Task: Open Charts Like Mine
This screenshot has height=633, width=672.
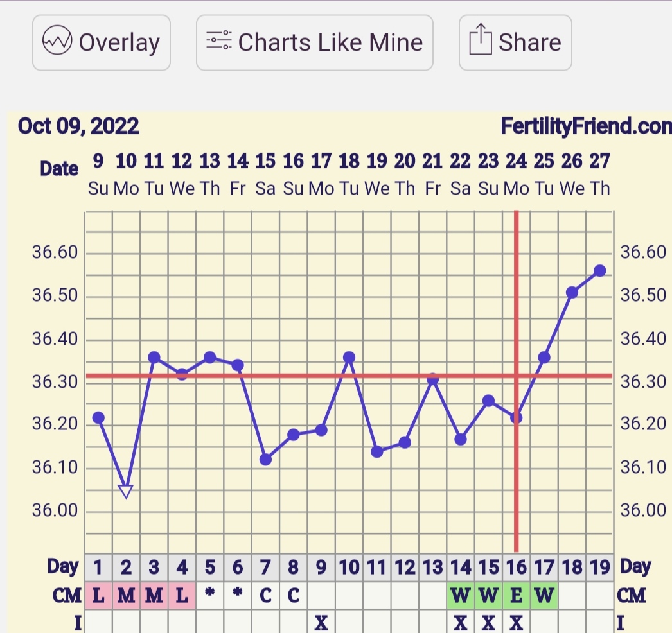Action: point(315,42)
